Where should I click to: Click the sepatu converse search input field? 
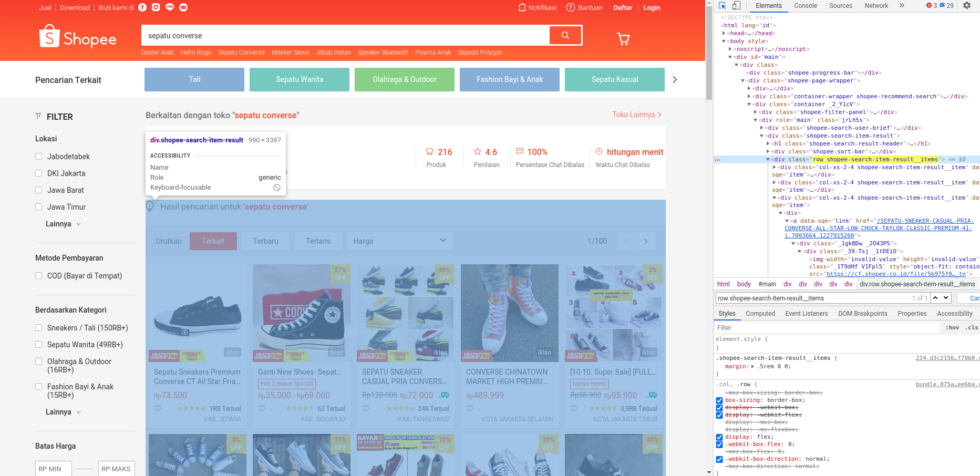coord(345,36)
